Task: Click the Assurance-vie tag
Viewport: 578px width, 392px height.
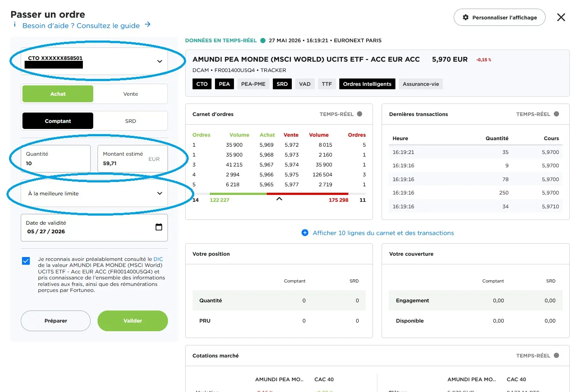Action: coord(421,84)
